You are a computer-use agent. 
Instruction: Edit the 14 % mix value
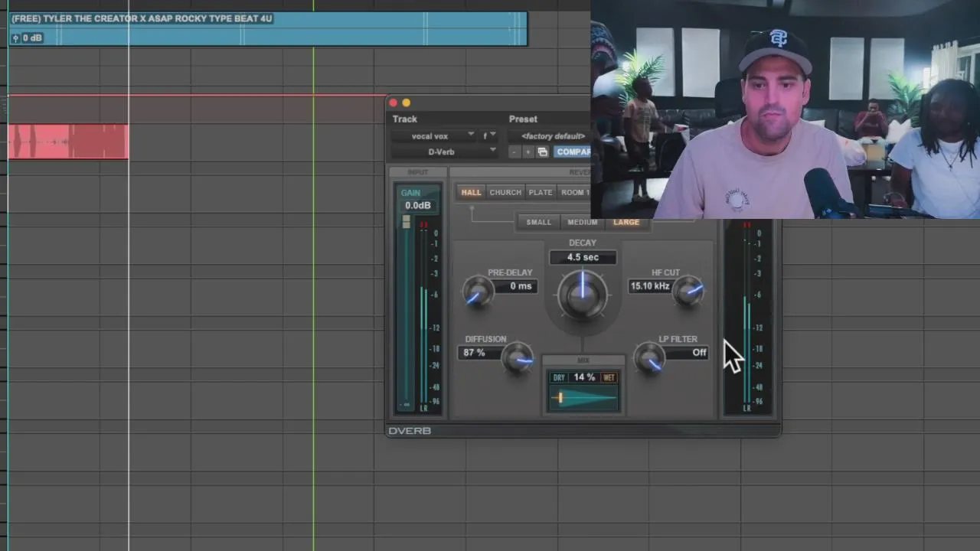584,377
